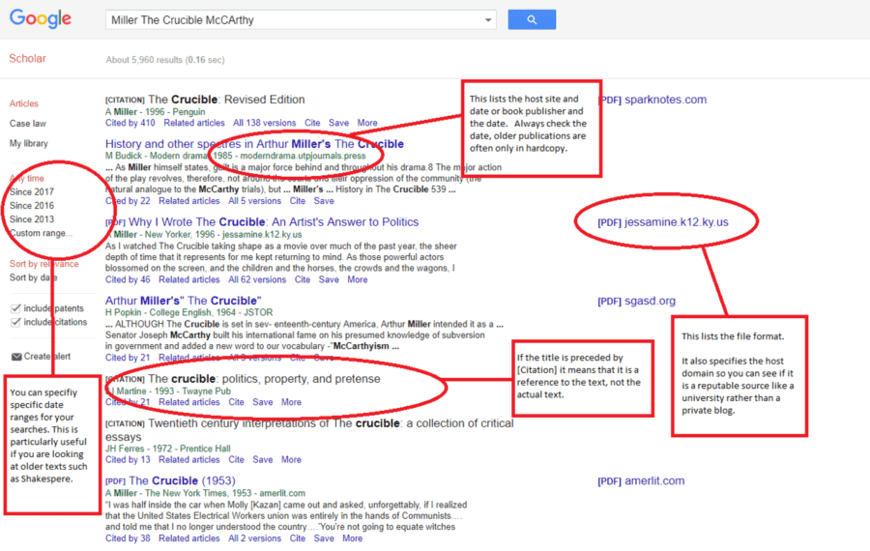
Task: Open 'All 2 versions' link
Action: pos(255,538)
